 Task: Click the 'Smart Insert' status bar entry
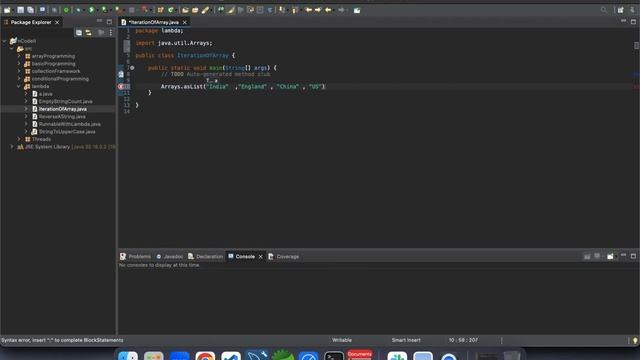(x=406, y=340)
